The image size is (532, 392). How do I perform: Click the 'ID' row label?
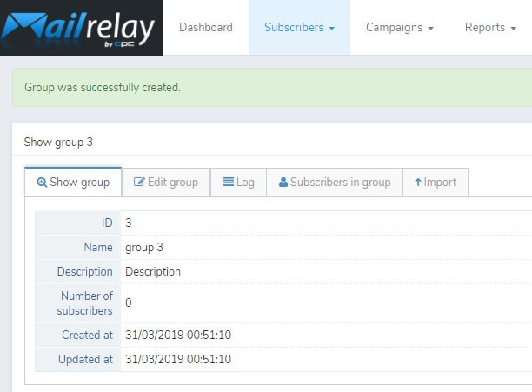107,223
